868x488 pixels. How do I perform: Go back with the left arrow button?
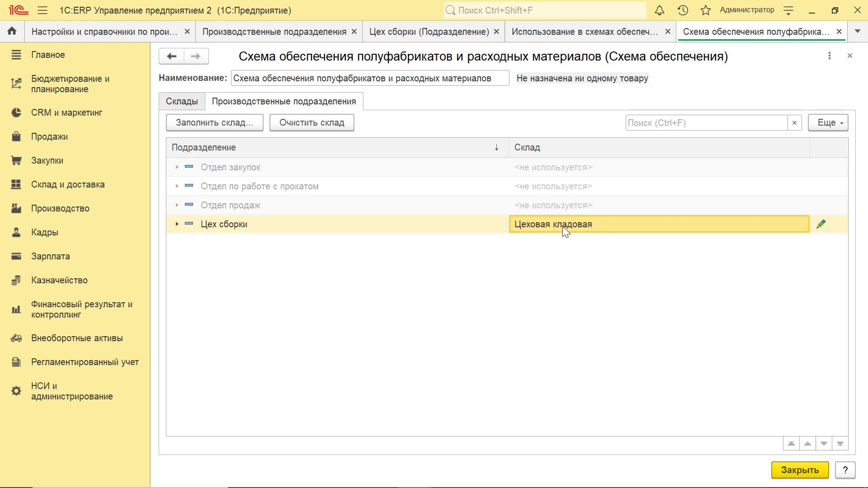[x=171, y=56]
